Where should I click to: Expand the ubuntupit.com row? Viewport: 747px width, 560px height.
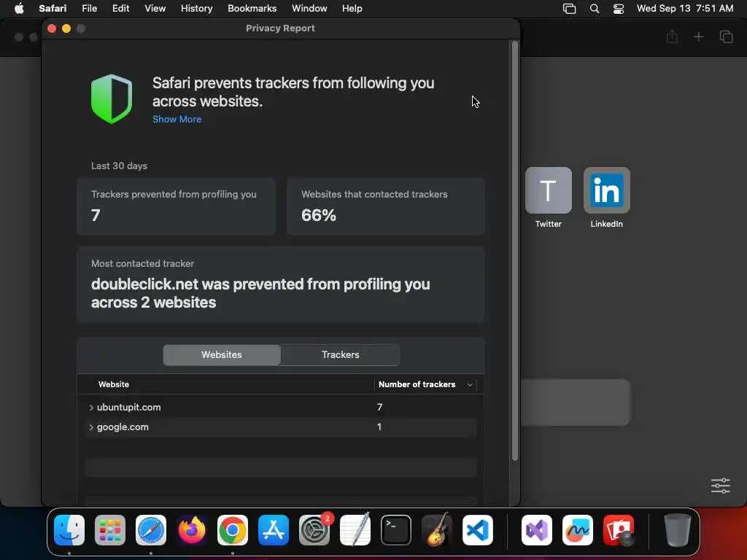[91, 408]
